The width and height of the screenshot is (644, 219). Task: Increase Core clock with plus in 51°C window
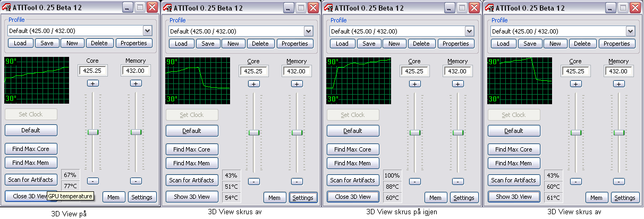coord(253,83)
